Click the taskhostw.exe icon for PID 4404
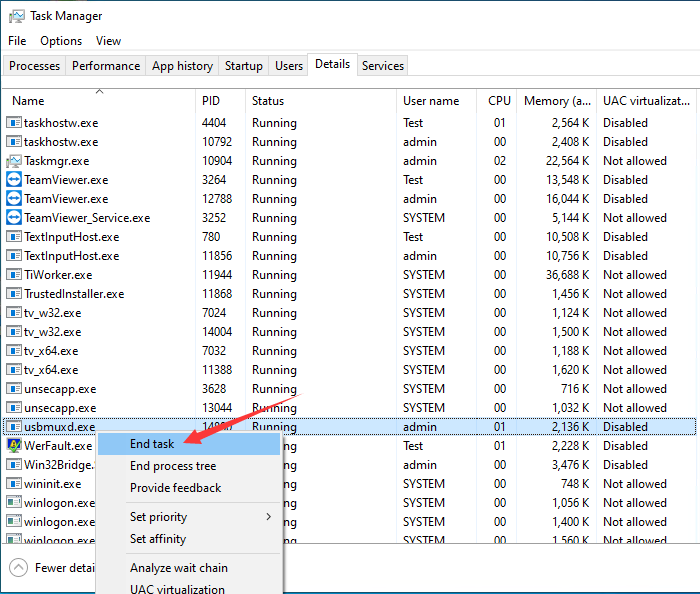Screen dimensions: 700x594 point(14,122)
